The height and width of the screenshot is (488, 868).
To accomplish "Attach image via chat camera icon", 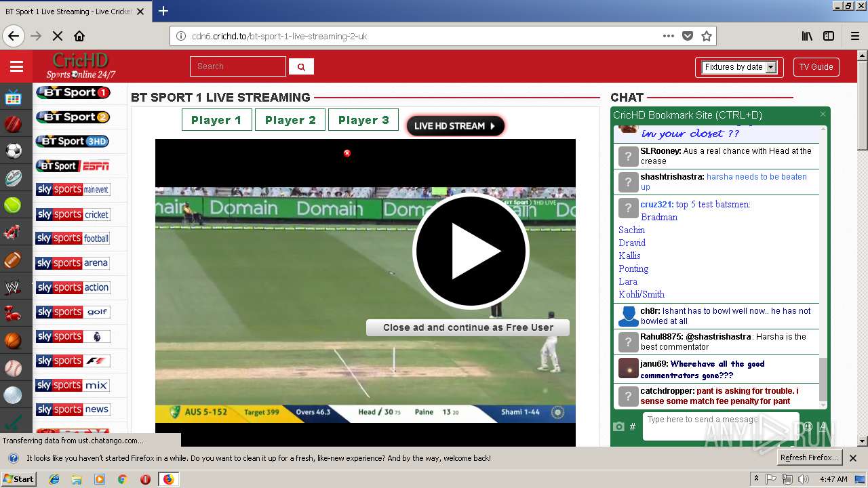I will pyautogui.click(x=618, y=426).
